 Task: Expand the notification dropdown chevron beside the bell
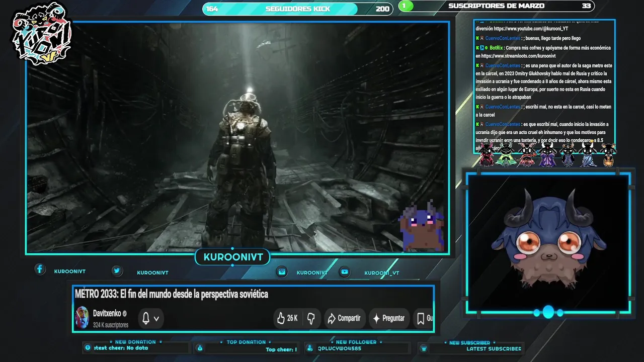[156, 319]
